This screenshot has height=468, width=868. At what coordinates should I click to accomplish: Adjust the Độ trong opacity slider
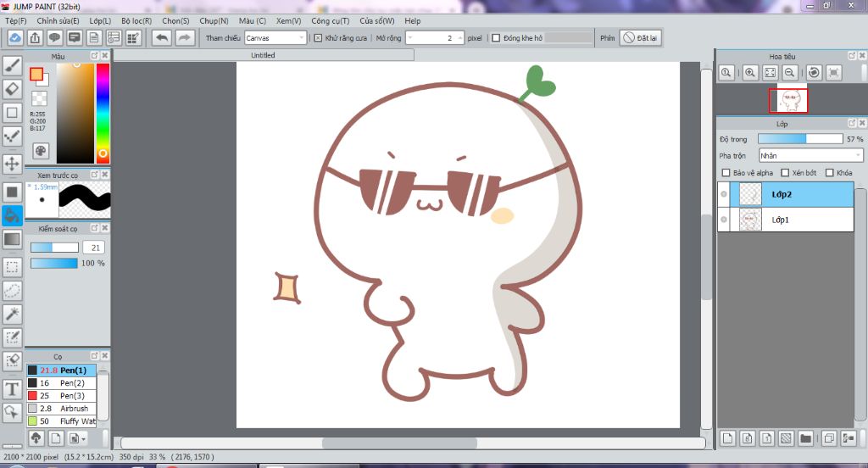(x=800, y=139)
